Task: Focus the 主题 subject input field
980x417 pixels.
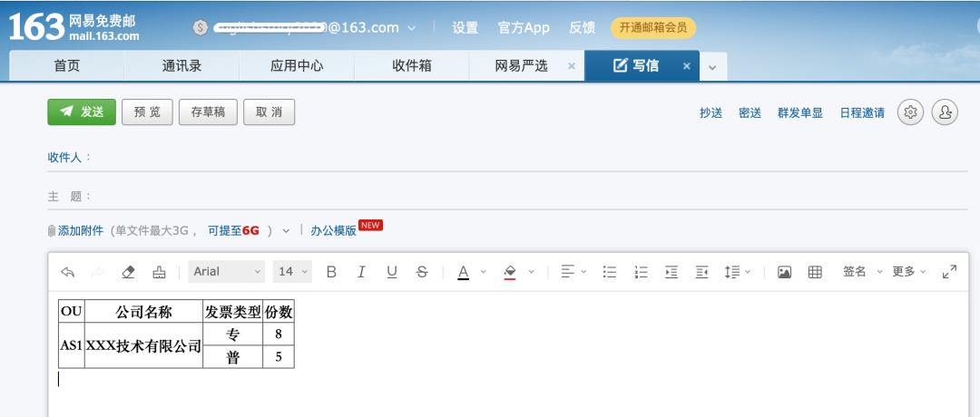Action: pos(528,197)
